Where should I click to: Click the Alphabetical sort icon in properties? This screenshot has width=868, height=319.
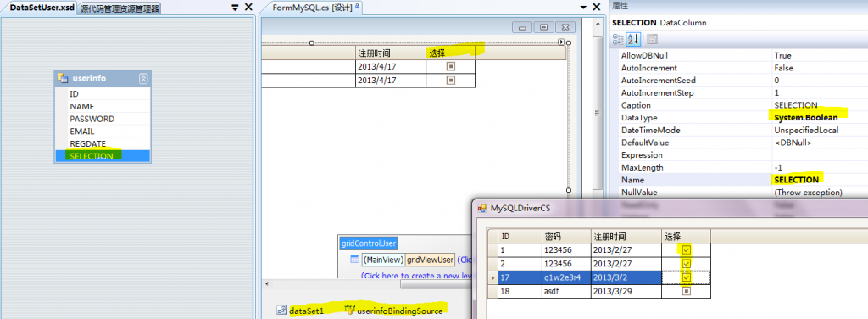click(633, 39)
